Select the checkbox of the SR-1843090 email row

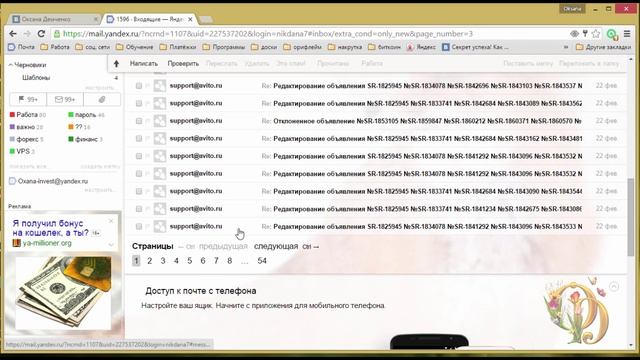(x=139, y=191)
